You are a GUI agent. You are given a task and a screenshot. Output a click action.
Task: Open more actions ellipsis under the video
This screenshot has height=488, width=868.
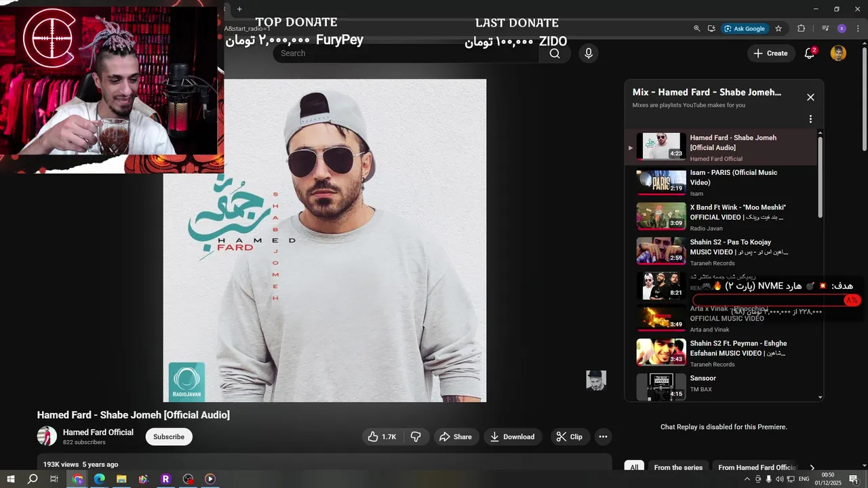tap(603, 437)
